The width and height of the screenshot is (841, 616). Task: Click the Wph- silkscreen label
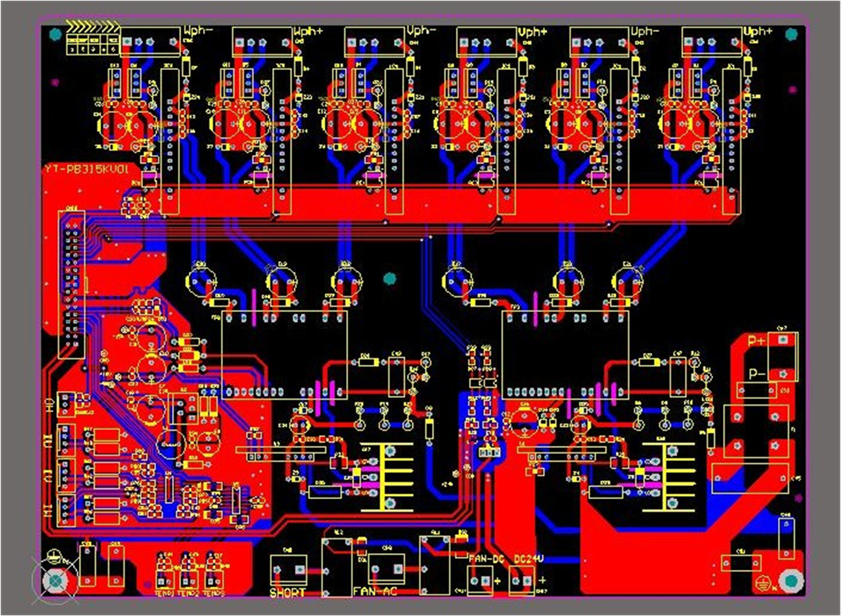coord(198,31)
